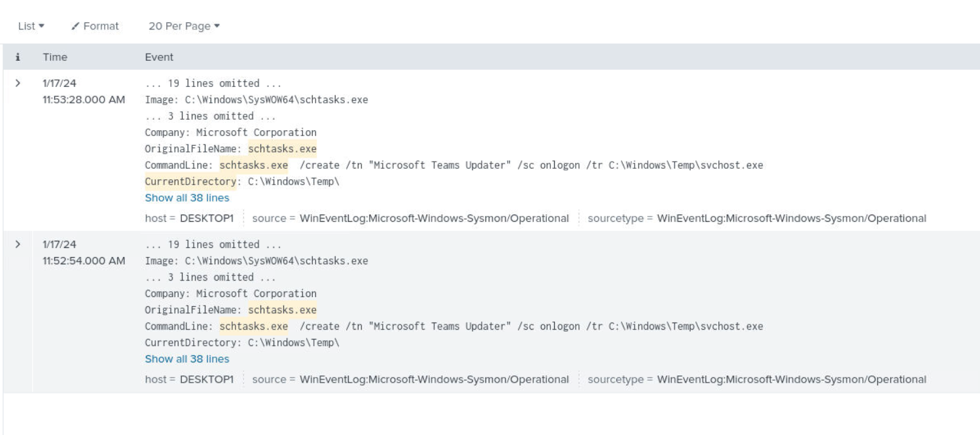The image size is (980, 435).
Task: Click the Time column header
Action: coord(55,57)
